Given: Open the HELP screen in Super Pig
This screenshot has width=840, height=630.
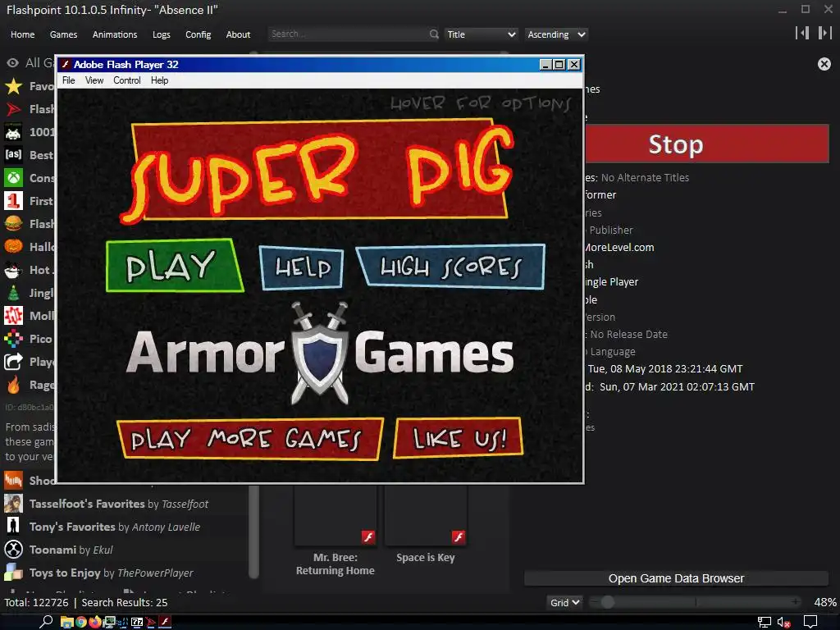Looking at the screenshot, I should (x=302, y=267).
